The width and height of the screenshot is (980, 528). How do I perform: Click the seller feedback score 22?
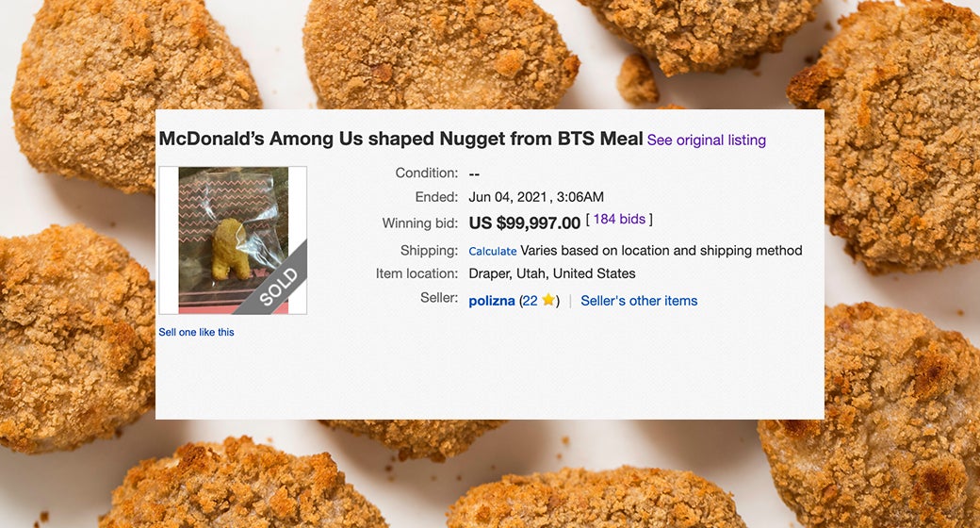[x=531, y=301]
